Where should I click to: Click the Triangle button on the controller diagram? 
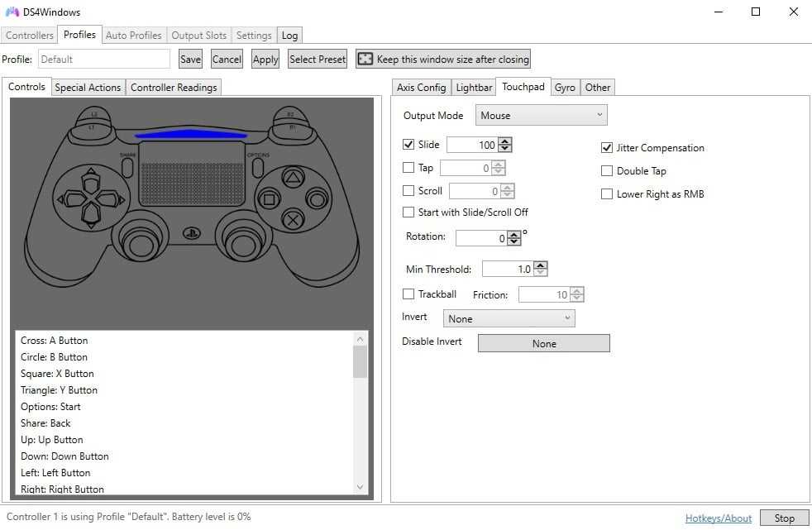[x=293, y=178]
